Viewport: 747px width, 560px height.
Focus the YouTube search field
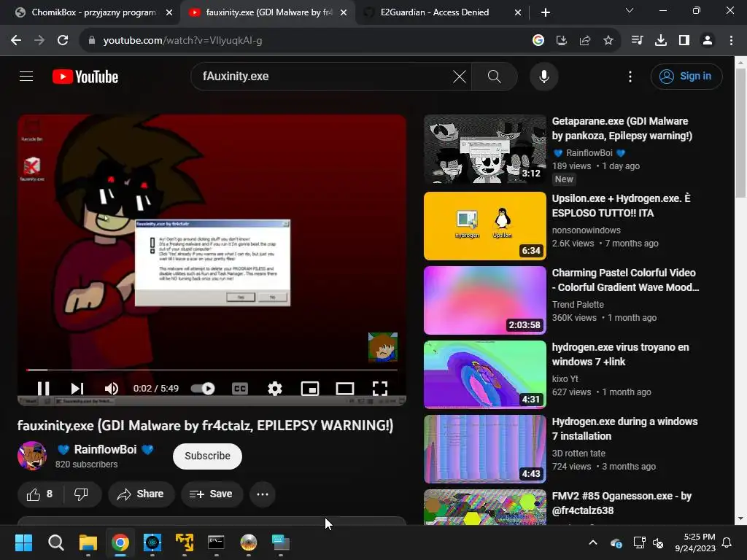(x=324, y=76)
